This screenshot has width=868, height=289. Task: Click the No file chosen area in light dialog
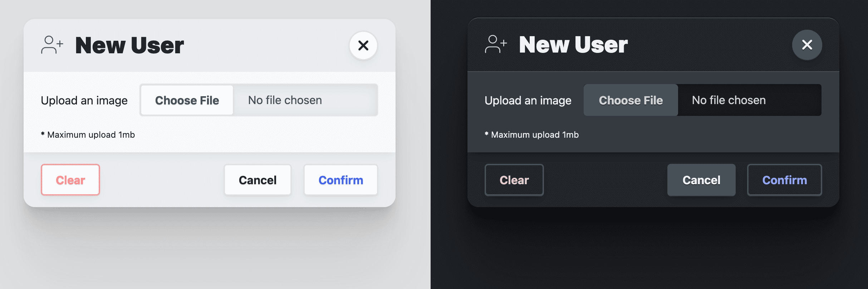[x=285, y=100]
